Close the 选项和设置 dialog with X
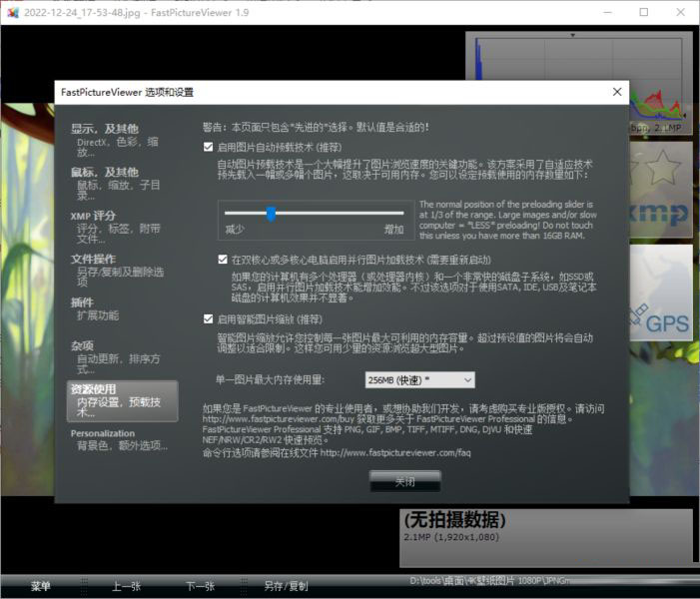 [617, 92]
